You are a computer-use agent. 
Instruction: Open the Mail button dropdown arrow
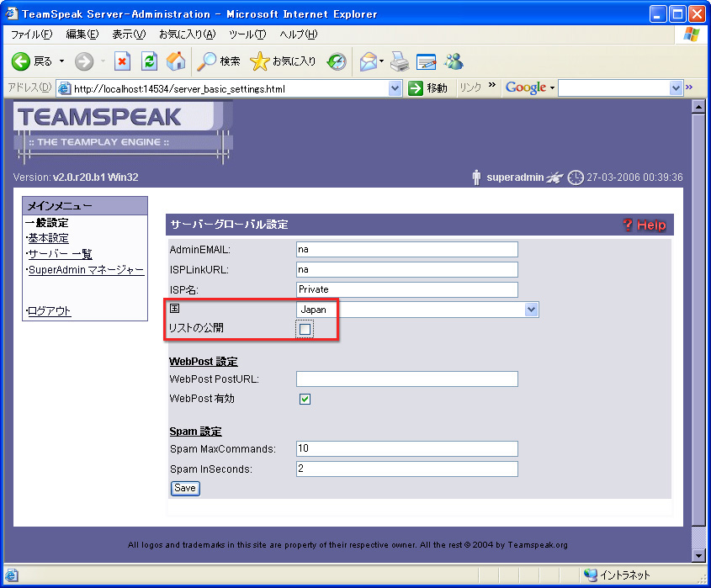[381, 61]
